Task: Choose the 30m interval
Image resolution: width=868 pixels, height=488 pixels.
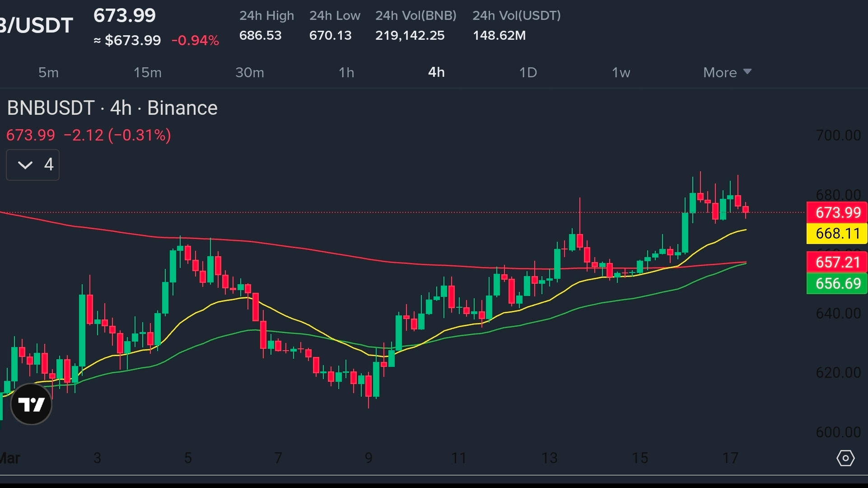Action: (249, 72)
